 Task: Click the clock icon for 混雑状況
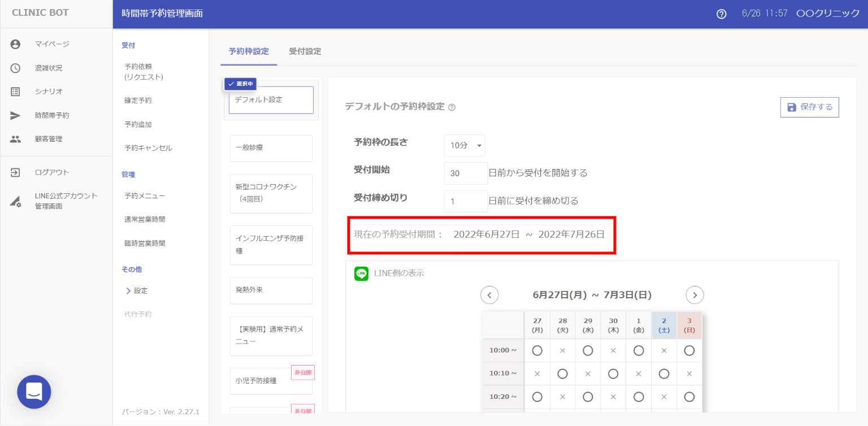coord(15,68)
